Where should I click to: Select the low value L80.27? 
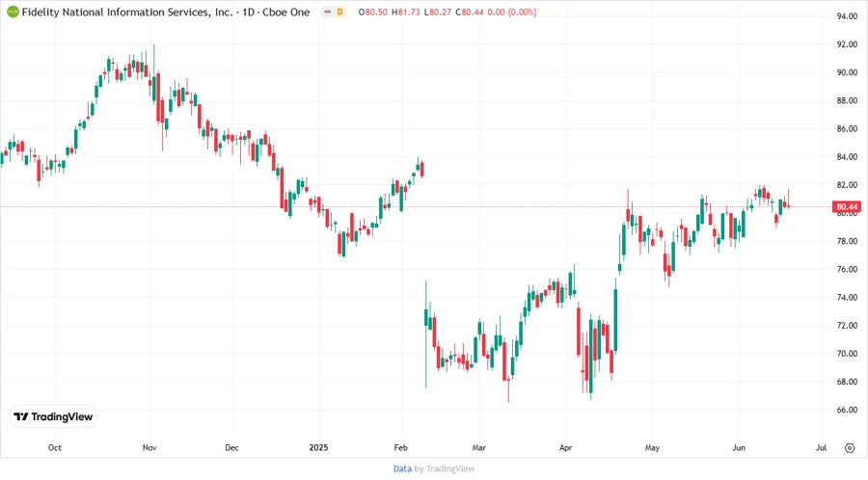click(438, 12)
